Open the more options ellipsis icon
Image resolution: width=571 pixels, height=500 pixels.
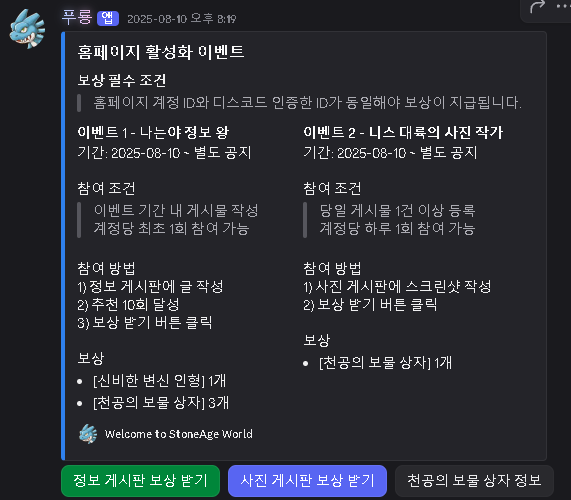[x=563, y=6]
